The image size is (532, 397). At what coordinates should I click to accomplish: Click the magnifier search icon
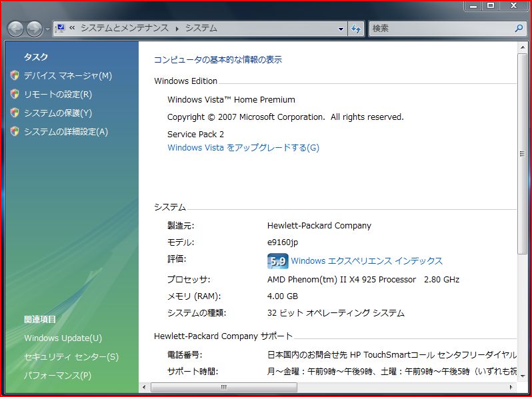[519, 28]
